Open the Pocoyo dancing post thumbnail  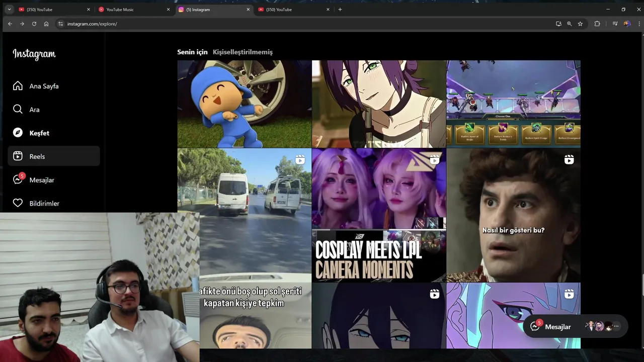point(244,104)
